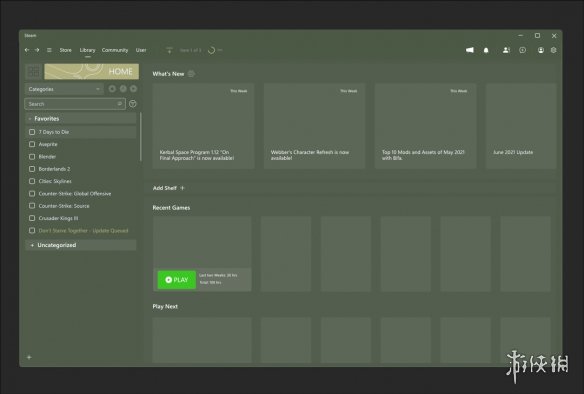The image size is (584, 394).
Task: Open the Community menu
Action: [x=115, y=50]
